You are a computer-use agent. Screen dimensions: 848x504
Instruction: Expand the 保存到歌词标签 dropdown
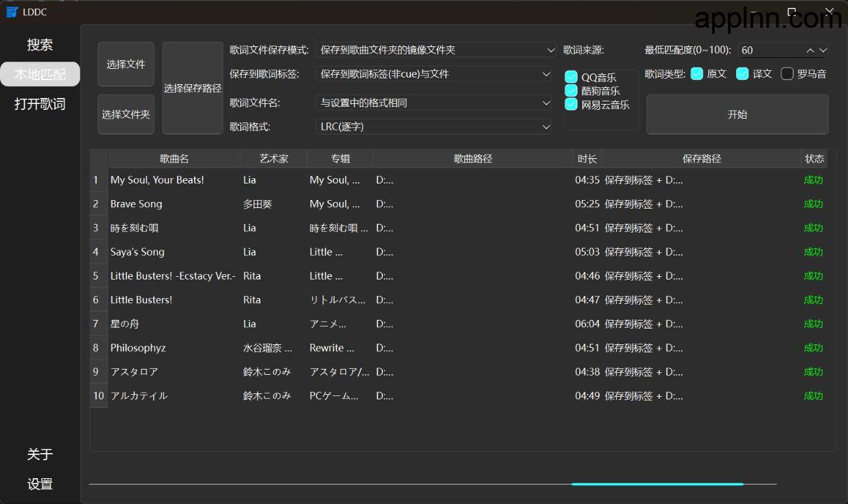(x=434, y=74)
